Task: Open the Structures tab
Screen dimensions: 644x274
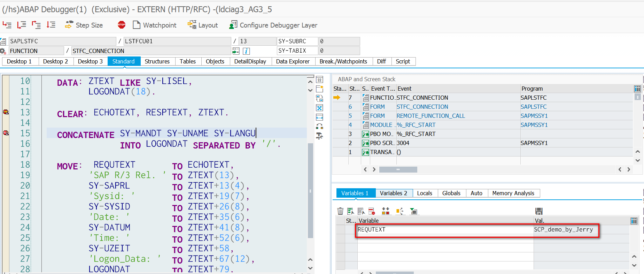Action: tap(157, 61)
